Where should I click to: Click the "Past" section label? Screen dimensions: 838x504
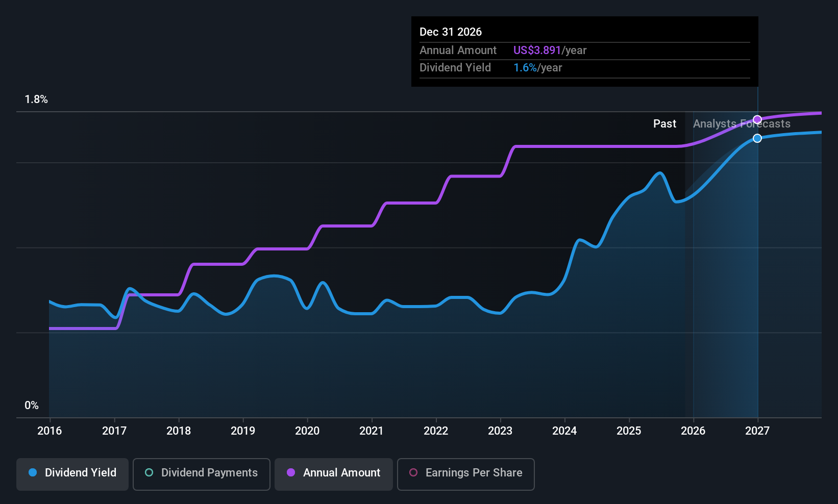664,124
